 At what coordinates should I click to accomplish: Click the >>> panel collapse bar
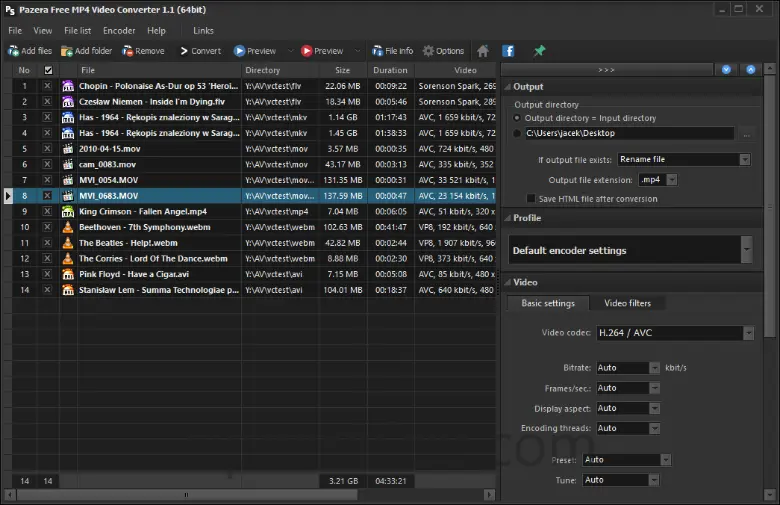(606, 70)
